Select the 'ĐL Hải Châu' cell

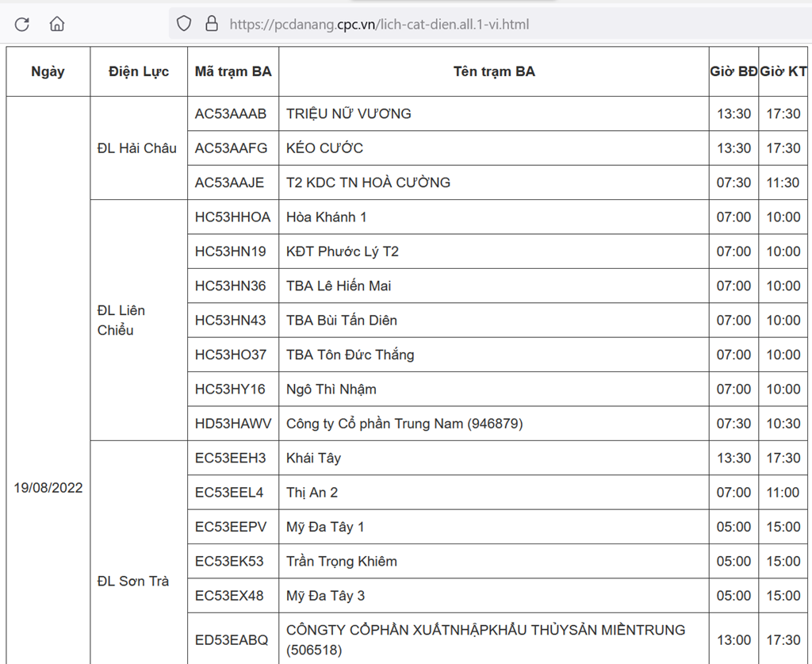(x=137, y=148)
